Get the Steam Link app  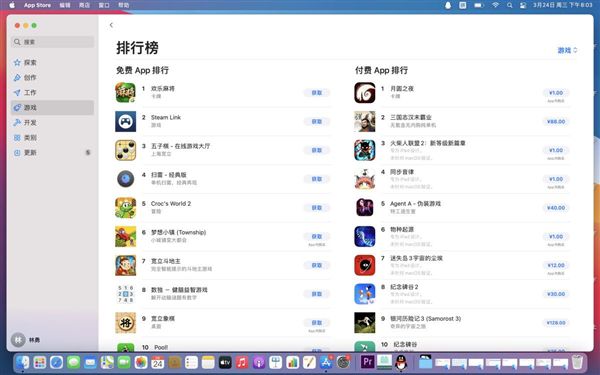[317, 122]
